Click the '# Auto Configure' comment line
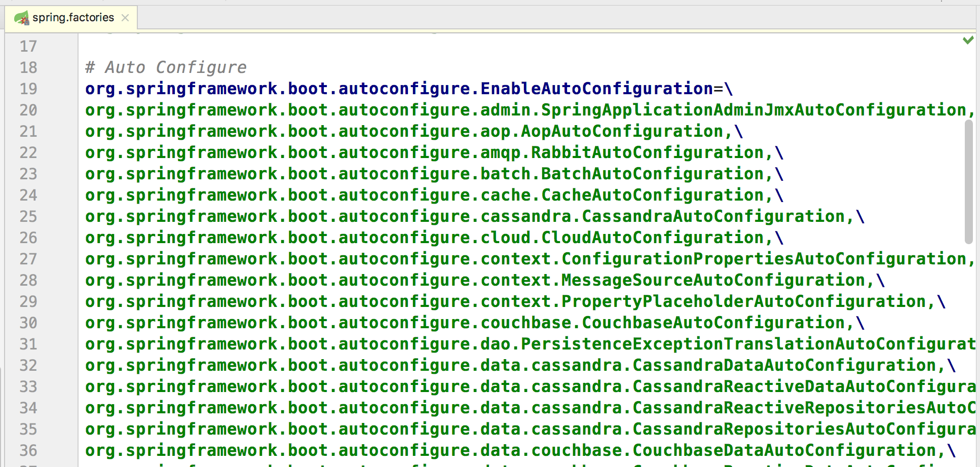The image size is (980, 467). point(166,67)
